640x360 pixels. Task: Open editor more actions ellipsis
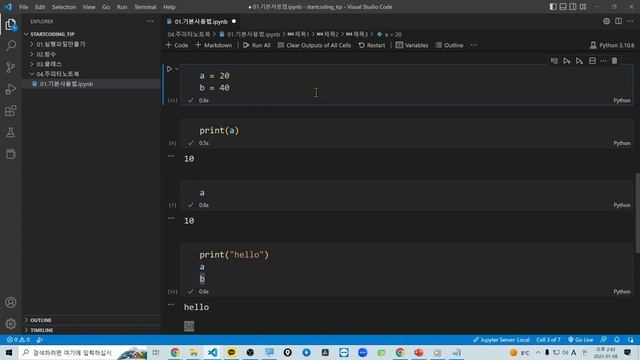(x=630, y=21)
